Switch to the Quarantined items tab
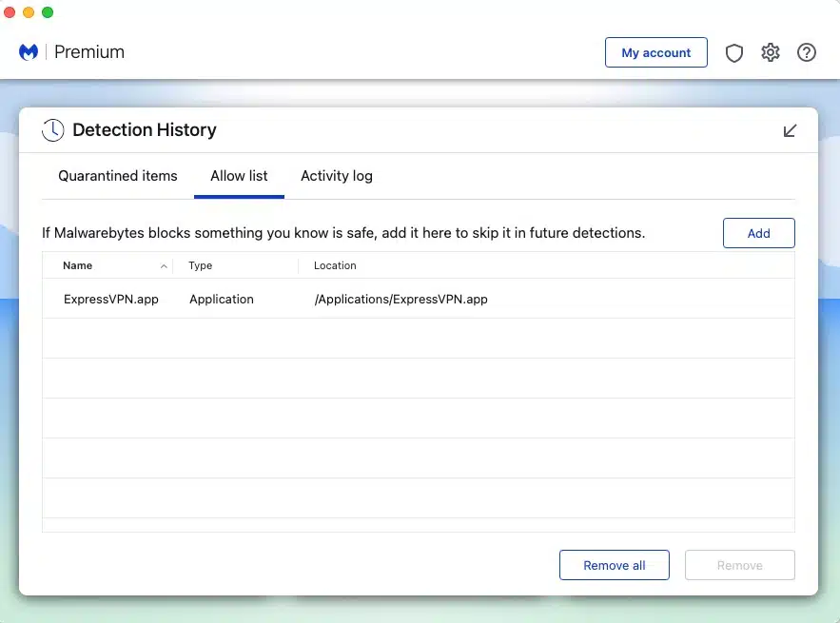 pos(118,176)
